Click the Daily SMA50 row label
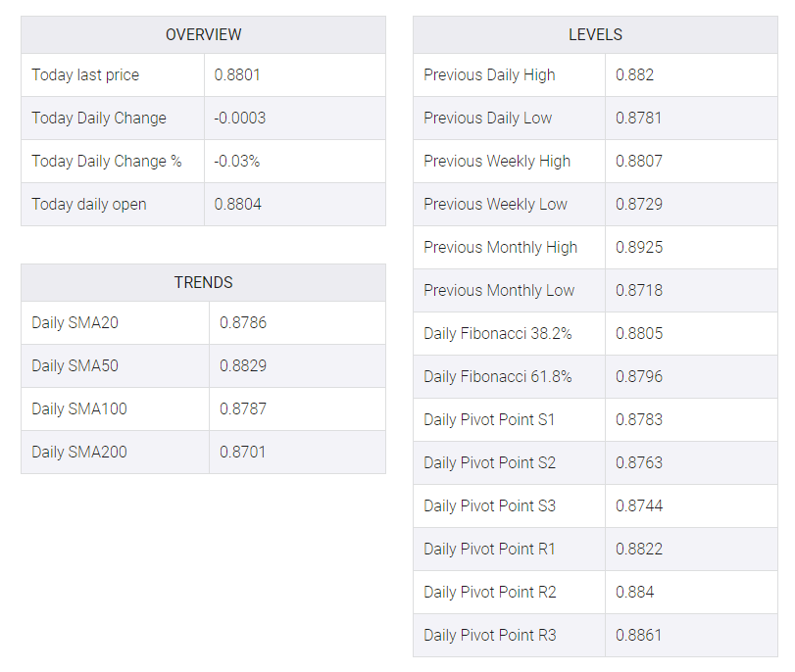This screenshot has width=795, height=672. click(75, 366)
